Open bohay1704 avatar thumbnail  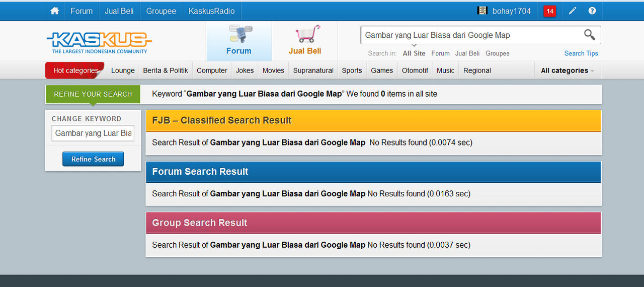pos(482,11)
